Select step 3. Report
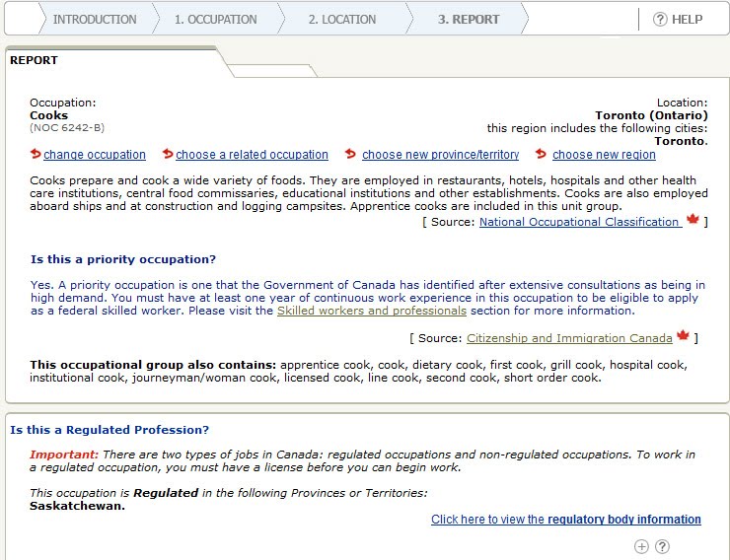Screen dimensions: 730x560 469,19
